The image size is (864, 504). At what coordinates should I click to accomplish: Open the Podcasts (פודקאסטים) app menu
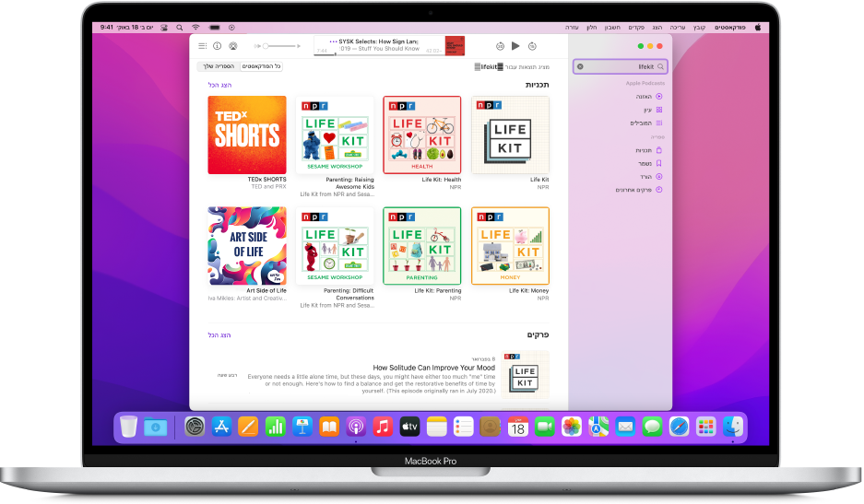tap(729, 27)
